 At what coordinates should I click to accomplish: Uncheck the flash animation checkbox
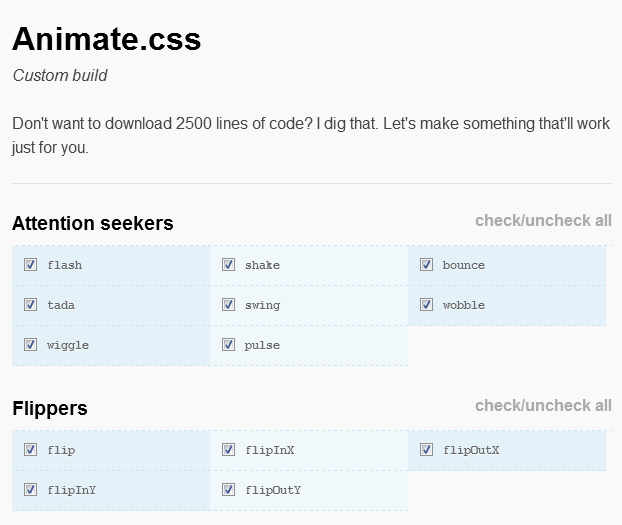(31, 265)
